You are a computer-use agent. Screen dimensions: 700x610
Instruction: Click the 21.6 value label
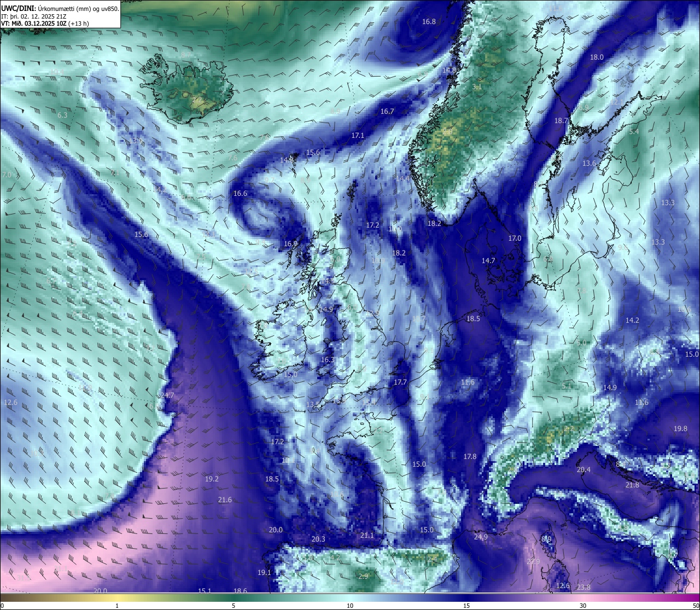(x=225, y=500)
